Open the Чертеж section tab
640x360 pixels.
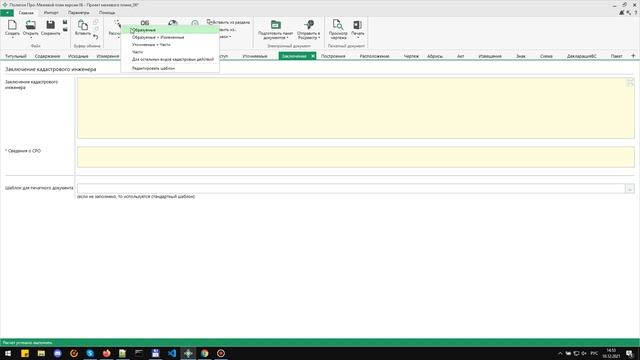tap(411, 56)
